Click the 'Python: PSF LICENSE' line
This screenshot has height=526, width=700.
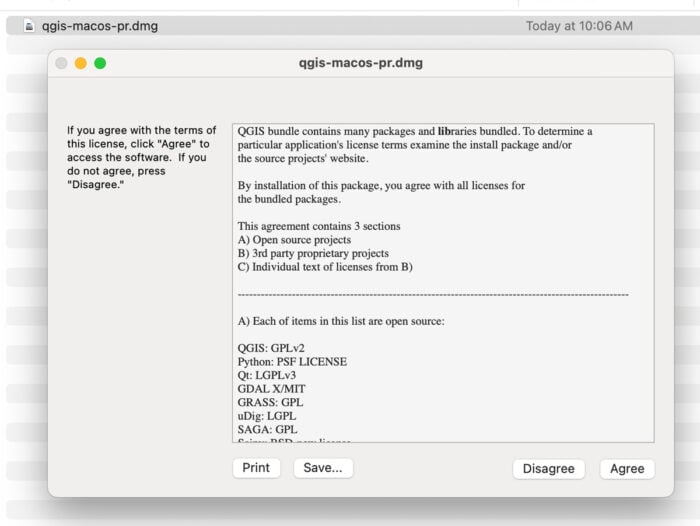pos(292,362)
